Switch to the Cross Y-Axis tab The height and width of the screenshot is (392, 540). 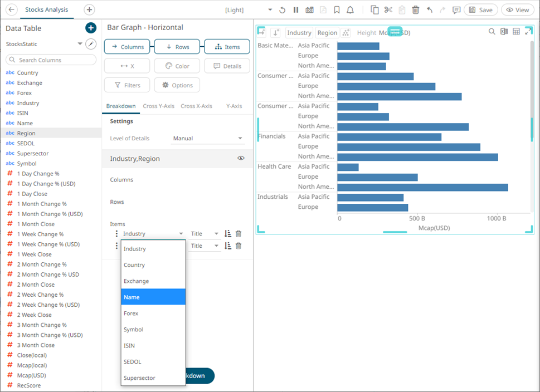[x=158, y=106]
